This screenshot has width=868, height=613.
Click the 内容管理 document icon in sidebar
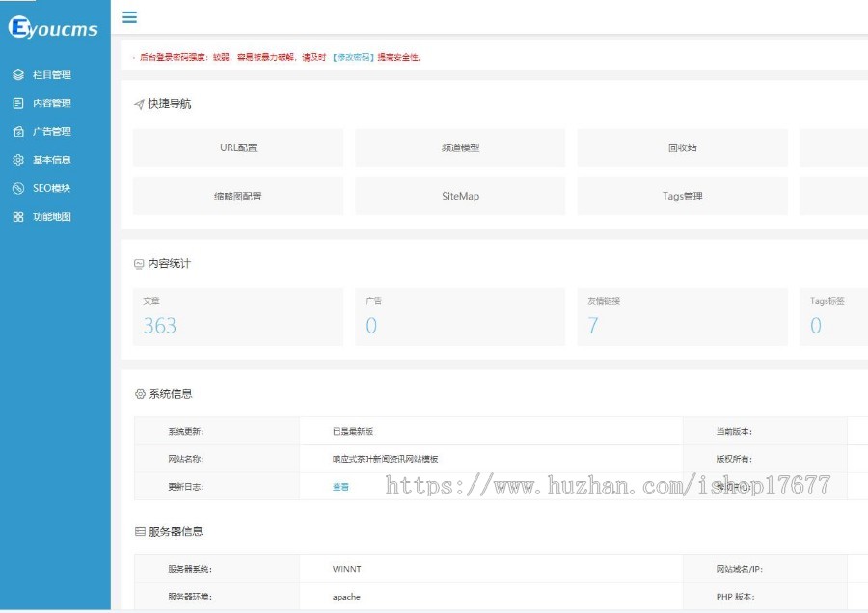(x=18, y=103)
